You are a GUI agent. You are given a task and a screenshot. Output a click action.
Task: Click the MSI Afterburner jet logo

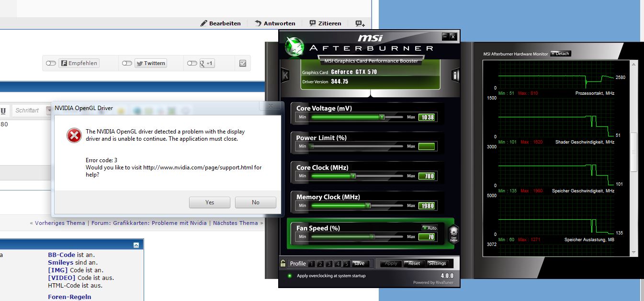[x=294, y=45]
